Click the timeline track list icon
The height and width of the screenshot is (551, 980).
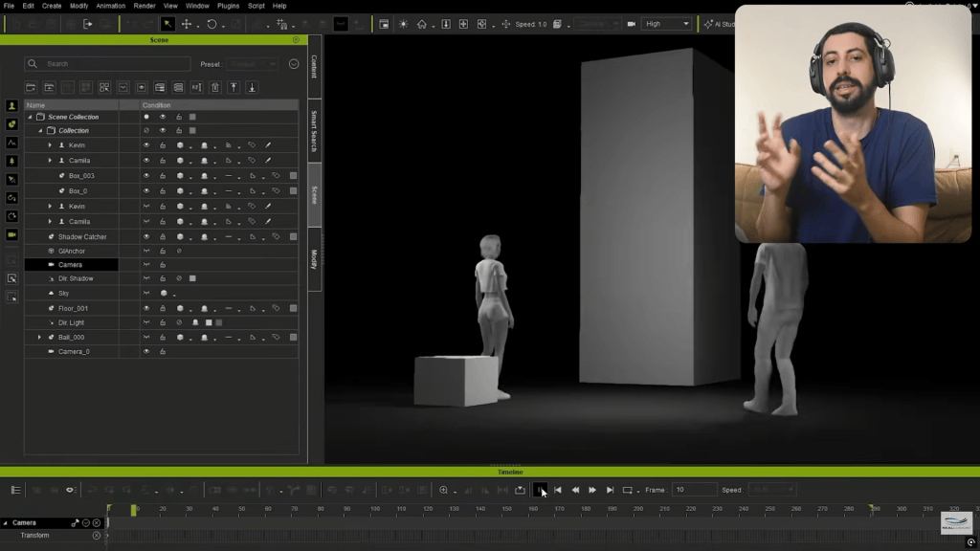tap(15, 490)
